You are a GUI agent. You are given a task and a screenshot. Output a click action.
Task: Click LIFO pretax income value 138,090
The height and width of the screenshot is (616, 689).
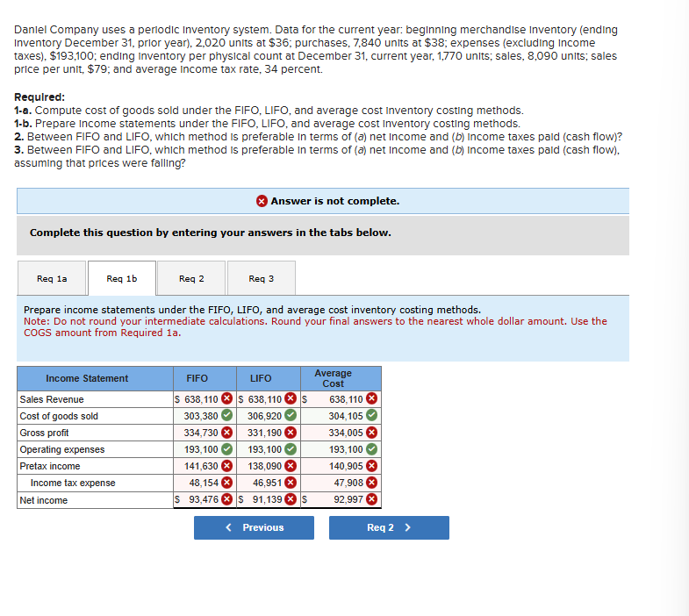pos(264,466)
